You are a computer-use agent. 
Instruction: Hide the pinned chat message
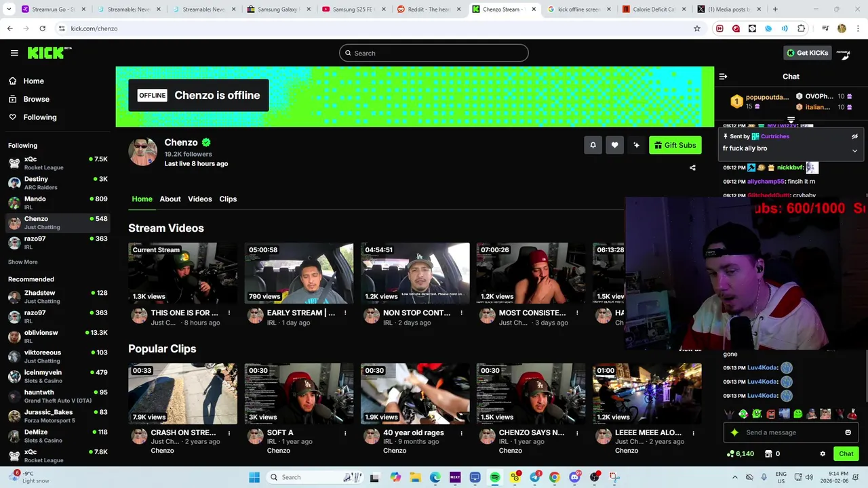854,136
